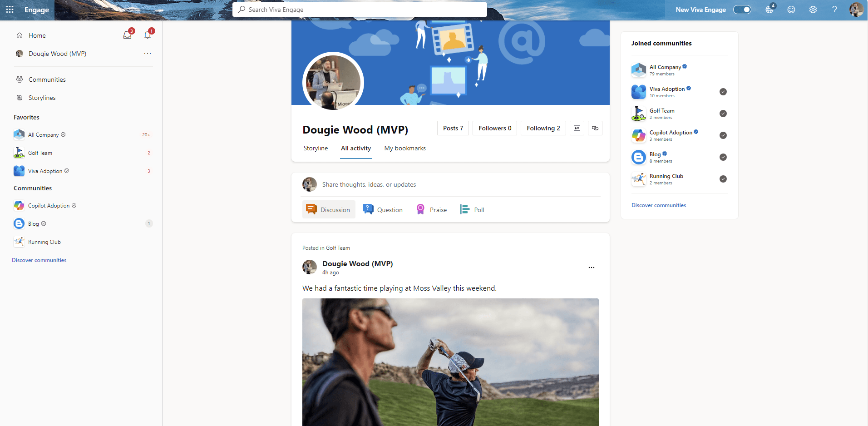
Task: Open the help question mark icon
Action: pyautogui.click(x=834, y=10)
